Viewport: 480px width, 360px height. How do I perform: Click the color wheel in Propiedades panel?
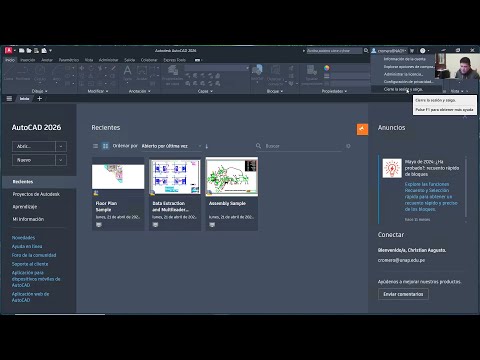click(x=327, y=68)
